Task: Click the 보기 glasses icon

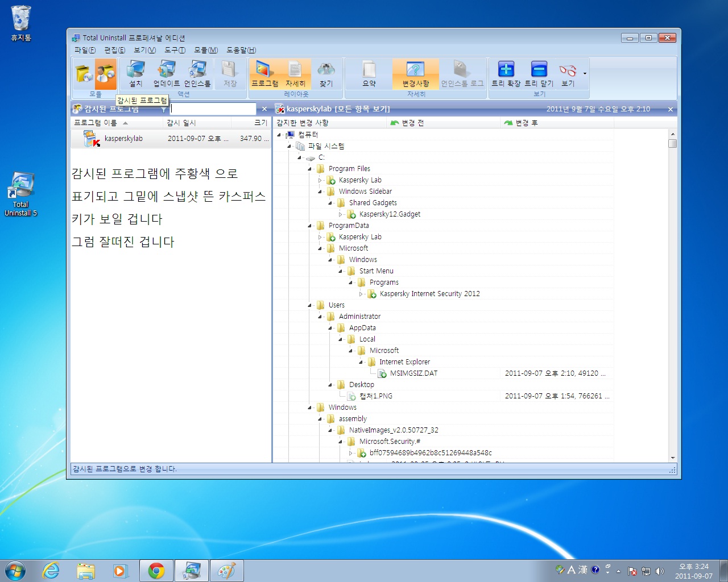Action: tap(568, 74)
